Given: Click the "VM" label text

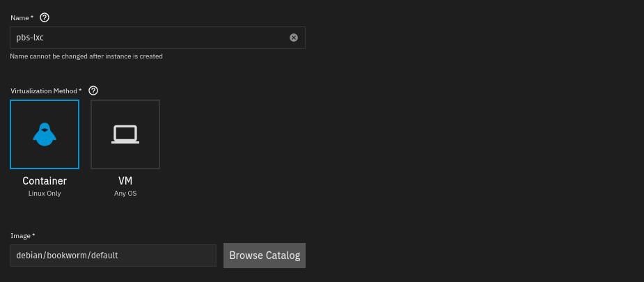Looking at the screenshot, I should tap(125, 181).
